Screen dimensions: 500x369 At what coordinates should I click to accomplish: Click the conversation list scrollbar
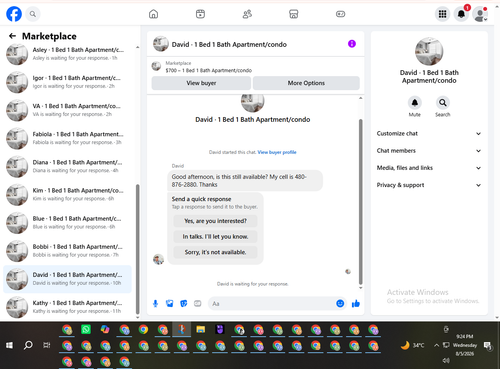pyautogui.click(x=138, y=249)
